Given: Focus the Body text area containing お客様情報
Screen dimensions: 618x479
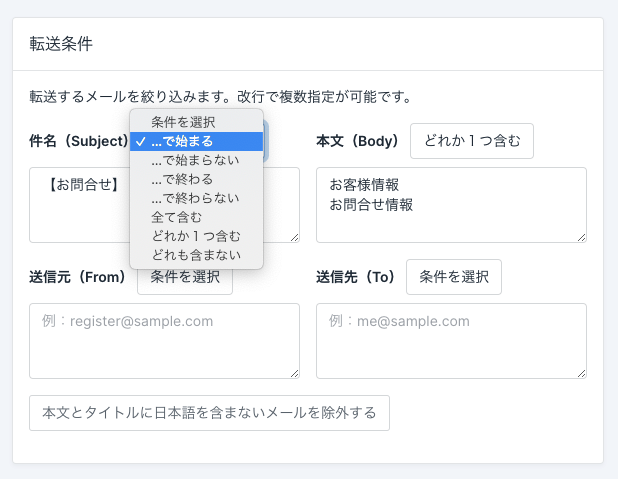Looking at the screenshot, I should coord(451,205).
